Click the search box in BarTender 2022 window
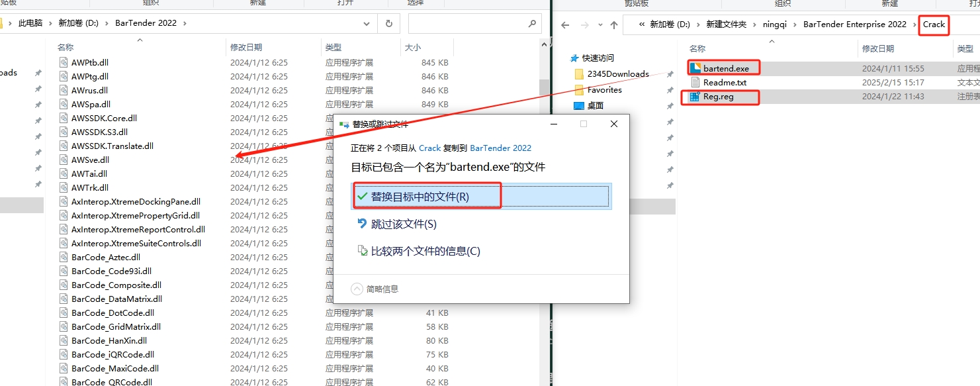Image resolution: width=980 pixels, height=386 pixels. coord(474,23)
